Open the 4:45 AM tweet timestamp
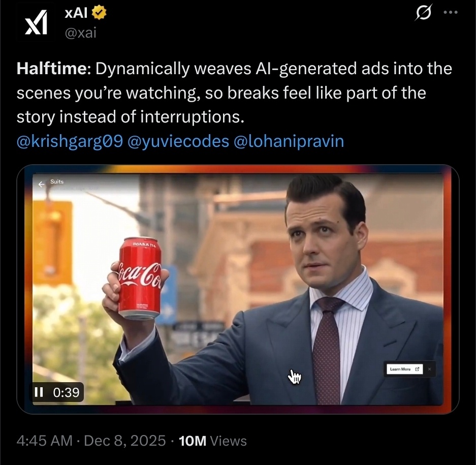The image size is (476, 465). click(44, 441)
